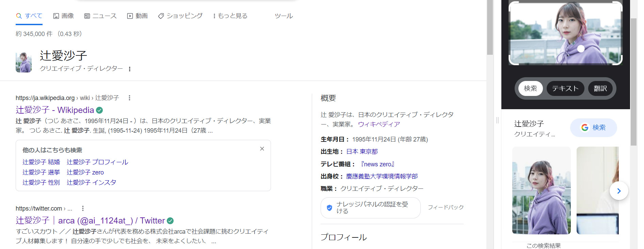
Task: Switch Lens to 翻訳 mode
Action: tap(600, 88)
